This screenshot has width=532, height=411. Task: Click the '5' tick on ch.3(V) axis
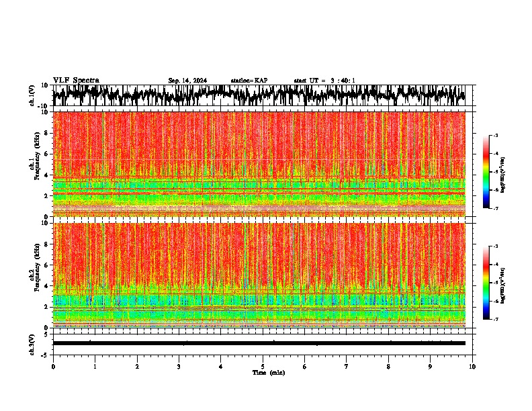[47, 334]
